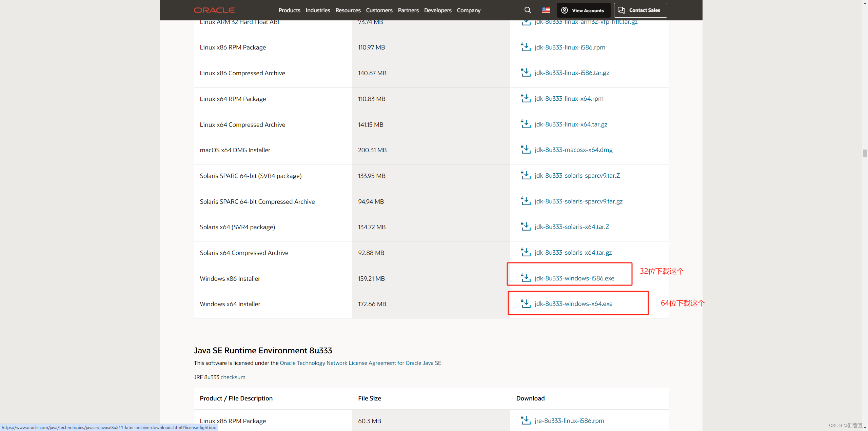Click download icon beside linux-x64.rpm file
Screen dimensions: 868x431
(x=526, y=98)
